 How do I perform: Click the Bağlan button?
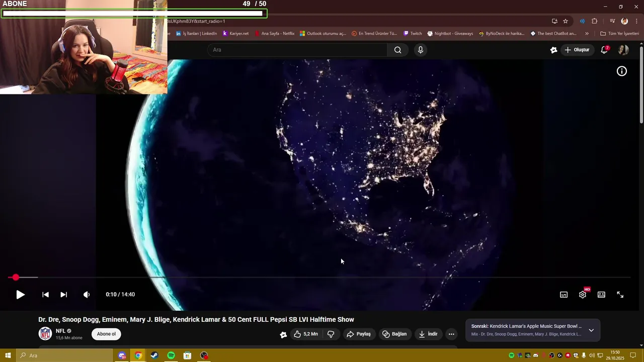click(394, 334)
